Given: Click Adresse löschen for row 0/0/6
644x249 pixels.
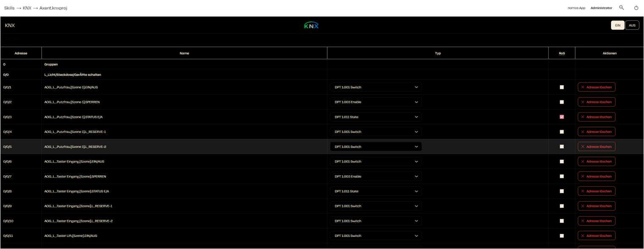Looking at the screenshot, I should click(596, 161).
